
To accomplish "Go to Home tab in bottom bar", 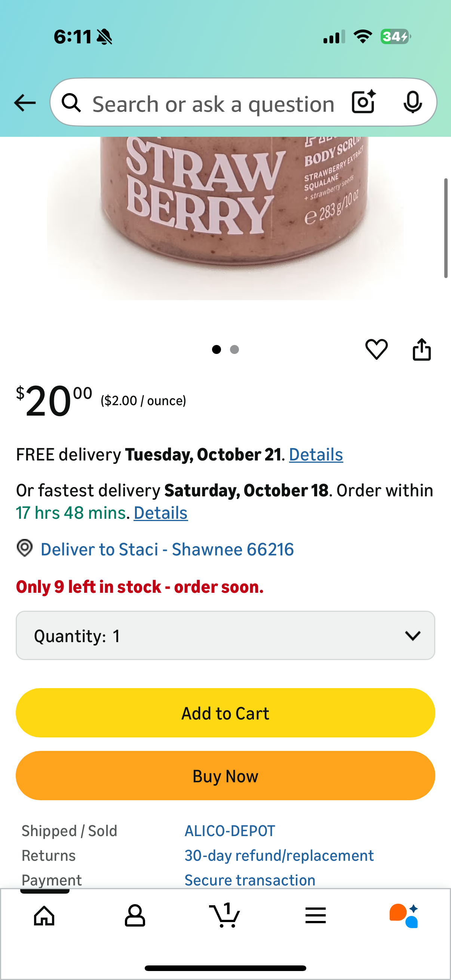I will coord(44,915).
